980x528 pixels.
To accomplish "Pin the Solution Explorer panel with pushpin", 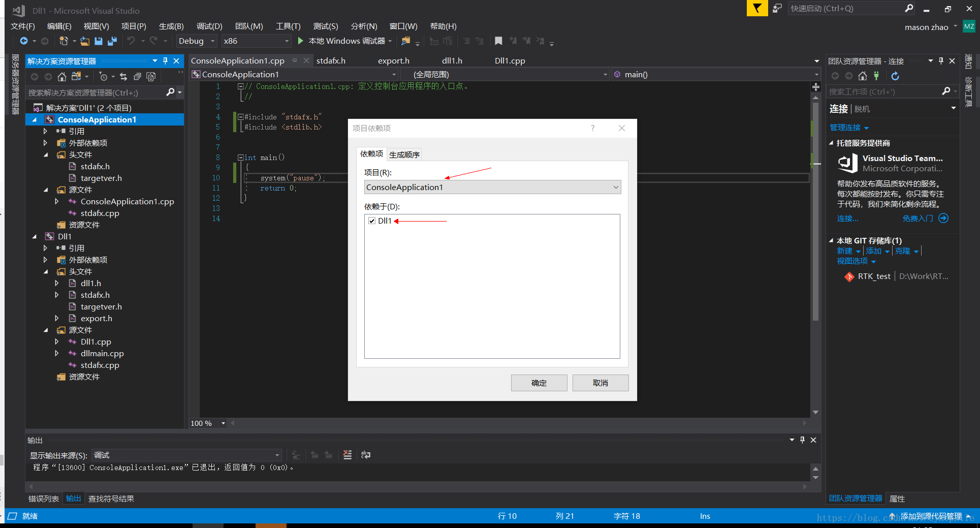I will coord(165,60).
